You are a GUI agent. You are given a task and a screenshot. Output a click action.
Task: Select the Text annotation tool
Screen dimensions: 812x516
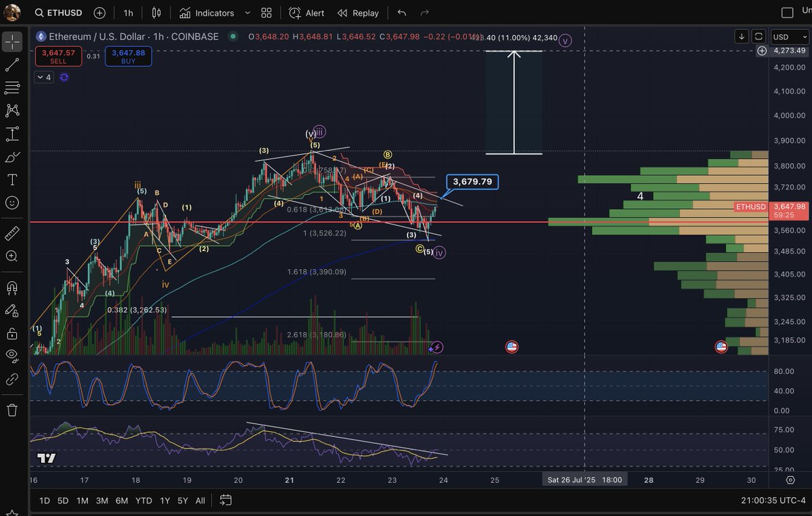click(12, 179)
